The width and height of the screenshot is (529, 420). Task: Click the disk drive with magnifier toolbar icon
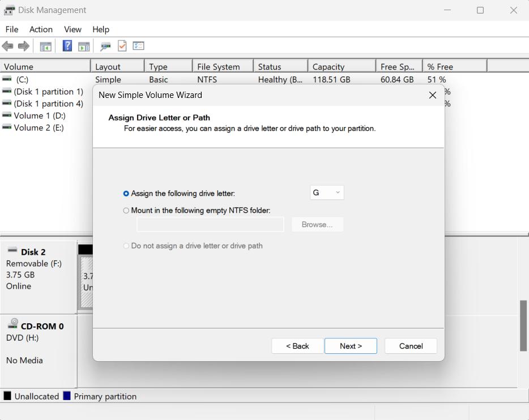click(105, 46)
